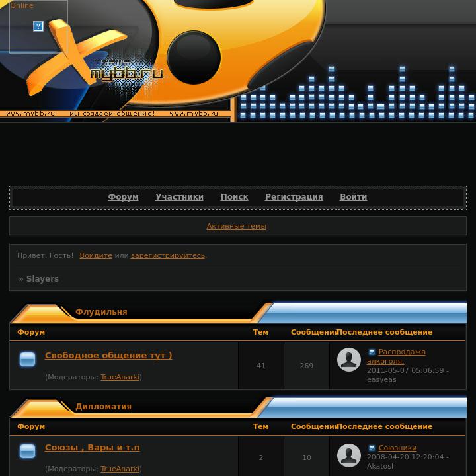Image resolution: width=476 pixels, height=476 pixels.
Task: Click the small post icon before Союзники
Action: pyautogui.click(x=372, y=448)
